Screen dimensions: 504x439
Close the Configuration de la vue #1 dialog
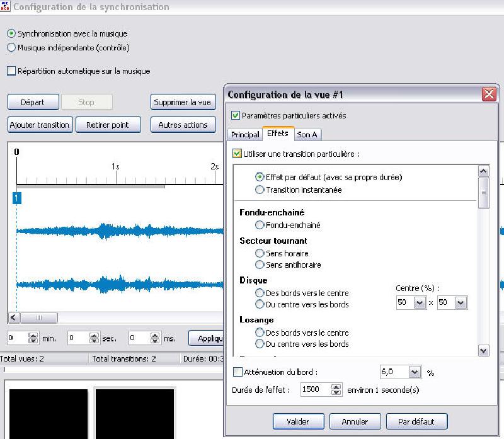[489, 94]
